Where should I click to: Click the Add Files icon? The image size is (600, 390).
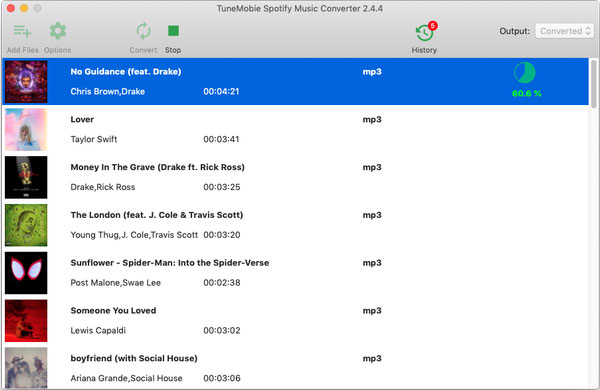[23, 31]
